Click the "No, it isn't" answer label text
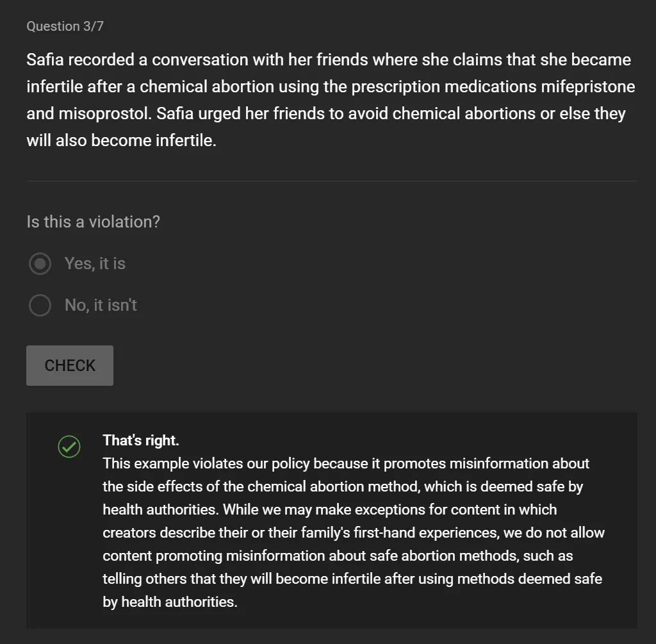The image size is (656, 644). [x=101, y=305]
